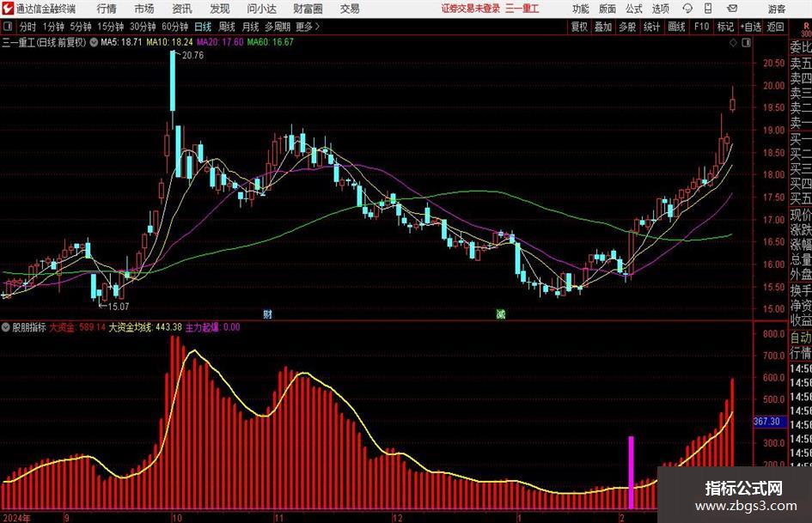The image size is (812, 523).
Task: Open the 问小达 menu
Action: tap(261, 9)
